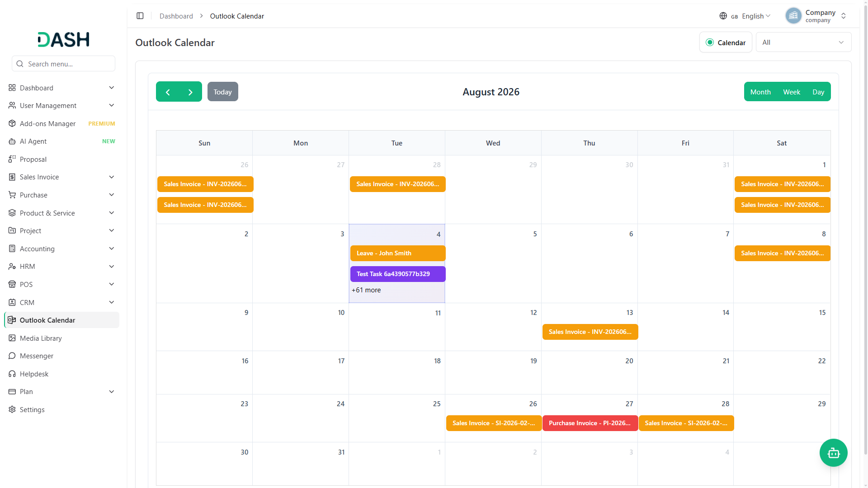
Task: Go to previous month arrow
Action: click(168, 92)
